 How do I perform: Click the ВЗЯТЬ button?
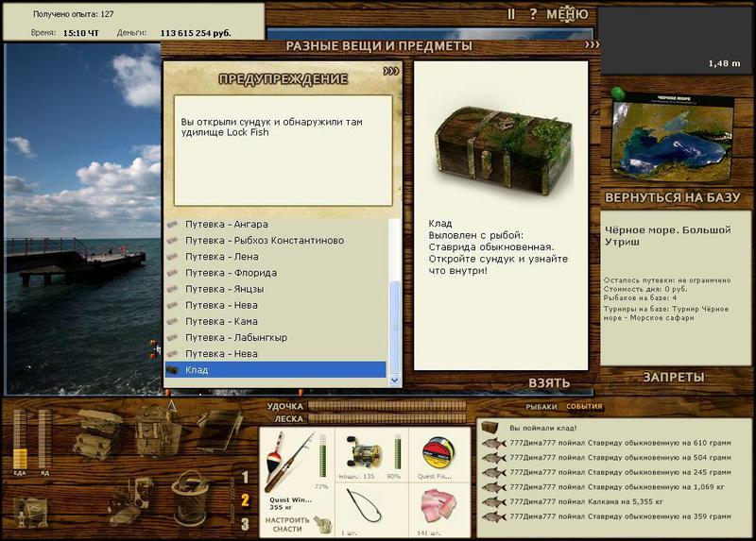549,383
